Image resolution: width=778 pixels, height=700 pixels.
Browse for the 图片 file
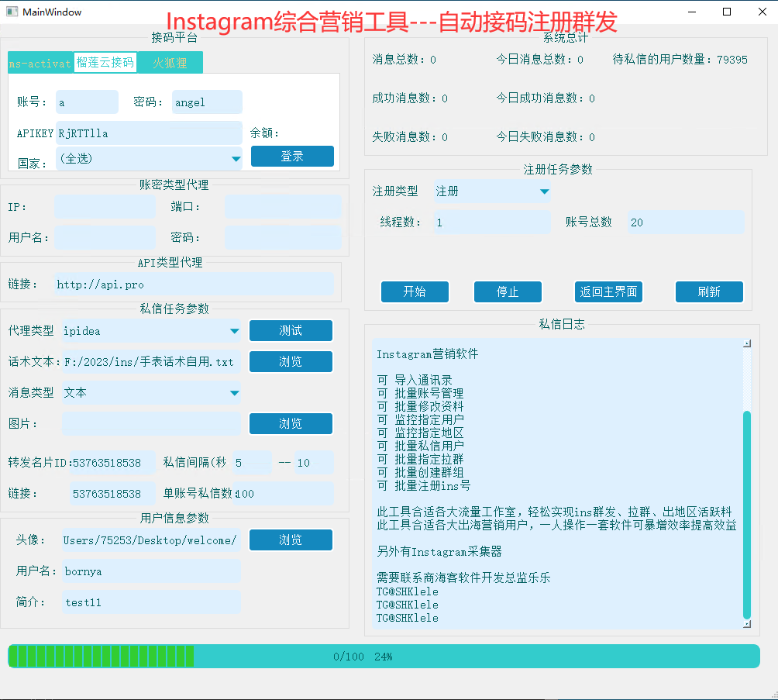[291, 423]
